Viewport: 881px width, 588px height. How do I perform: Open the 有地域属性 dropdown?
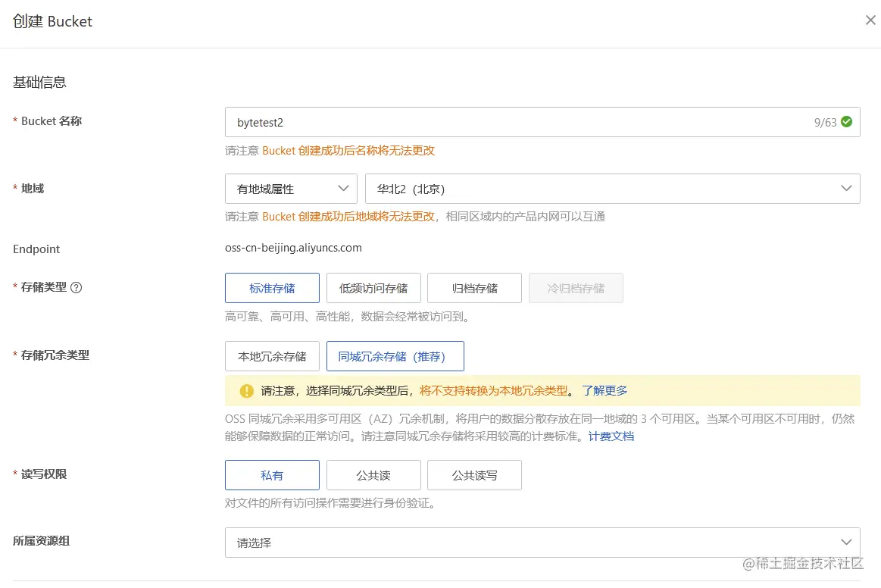291,189
